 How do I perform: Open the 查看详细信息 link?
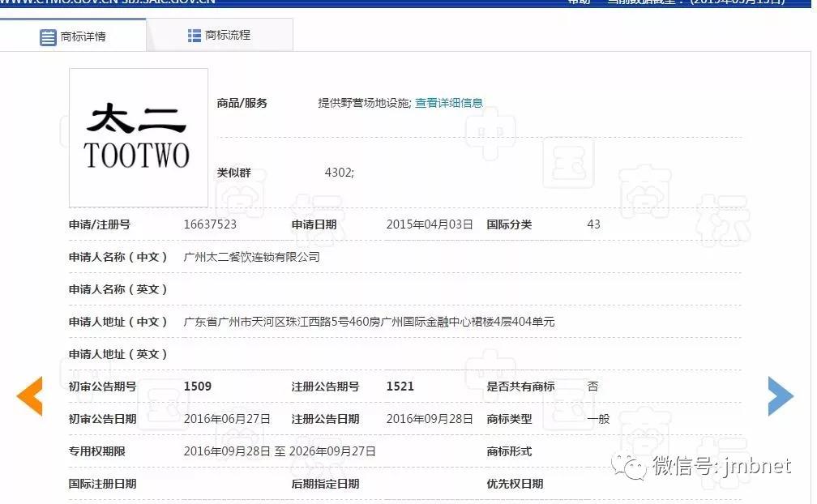[449, 103]
